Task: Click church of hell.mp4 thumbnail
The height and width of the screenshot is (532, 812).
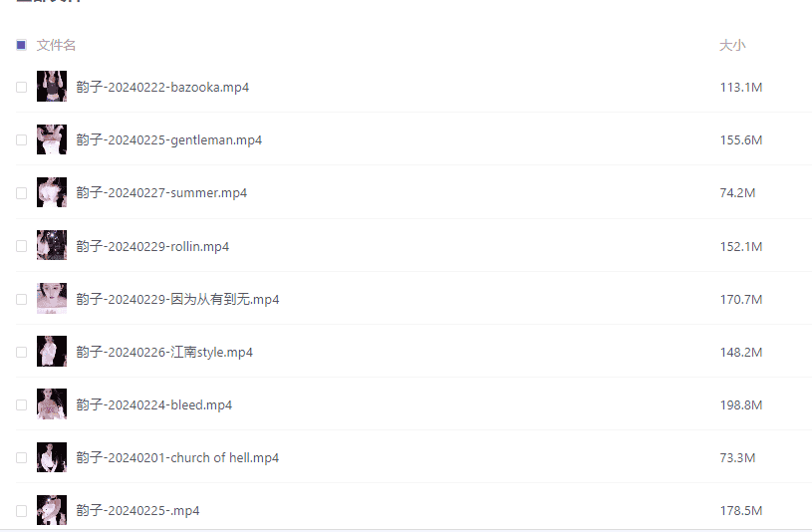Action: click(x=52, y=457)
